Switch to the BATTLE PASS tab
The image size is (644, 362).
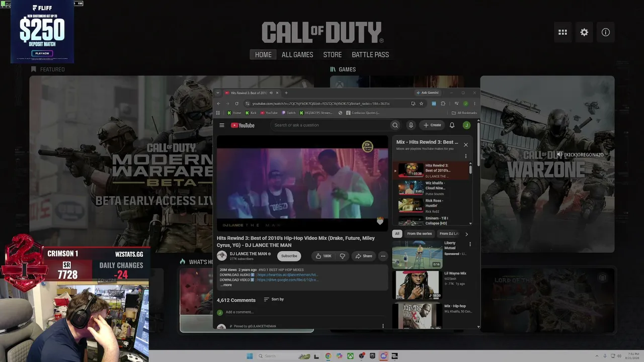coord(370,55)
